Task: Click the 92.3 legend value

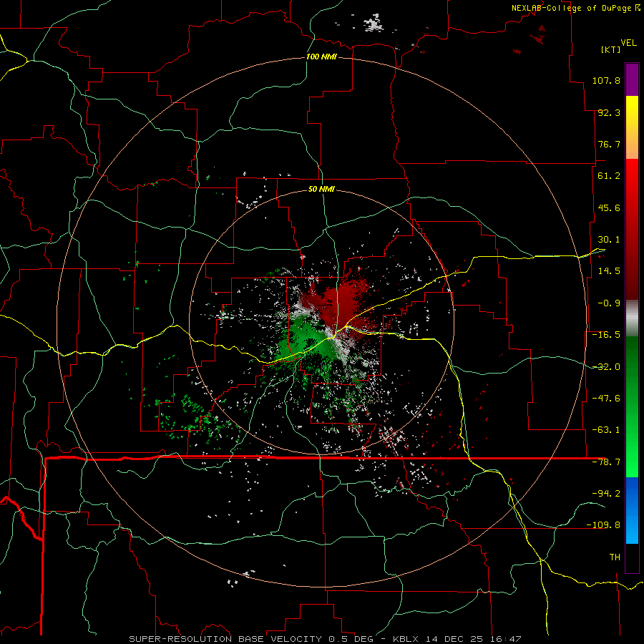Action: pyautogui.click(x=609, y=112)
